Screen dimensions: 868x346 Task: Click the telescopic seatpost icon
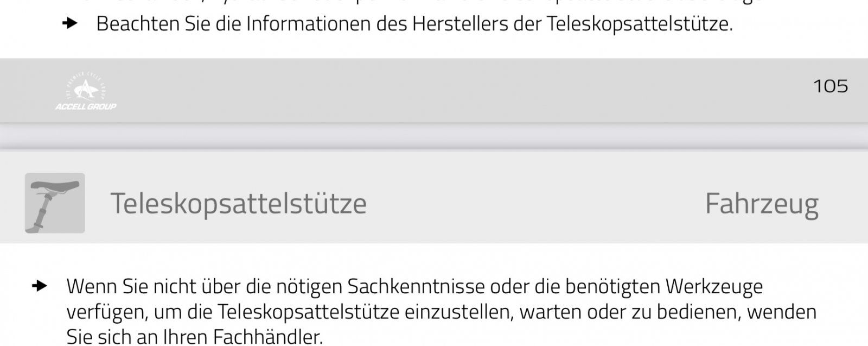pyautogui.click(x=55, y=203)
